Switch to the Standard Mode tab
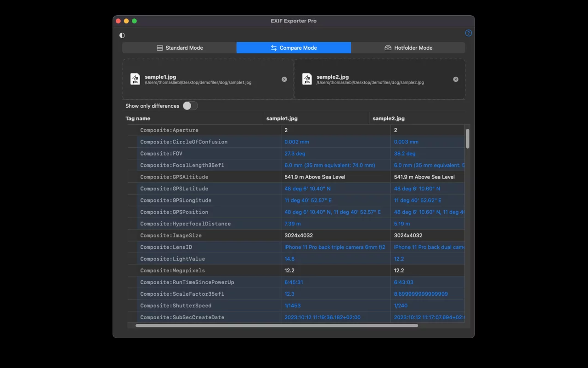The width and height of the screenshot is (588, 368). 179,48
